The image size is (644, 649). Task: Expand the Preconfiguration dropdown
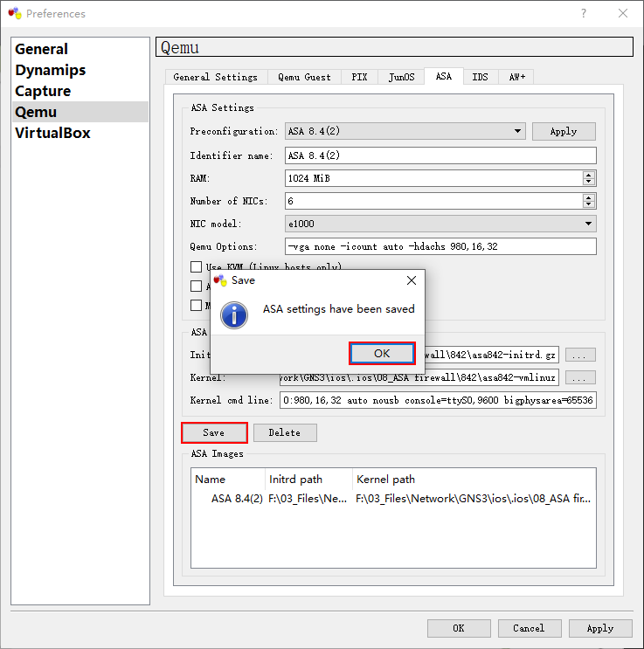pos(405,131)
